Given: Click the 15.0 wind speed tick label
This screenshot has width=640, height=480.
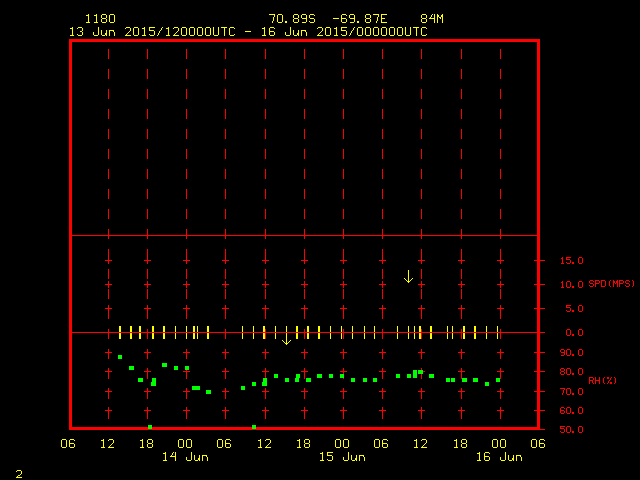Looking at the screenshot, I should (571, 260).
